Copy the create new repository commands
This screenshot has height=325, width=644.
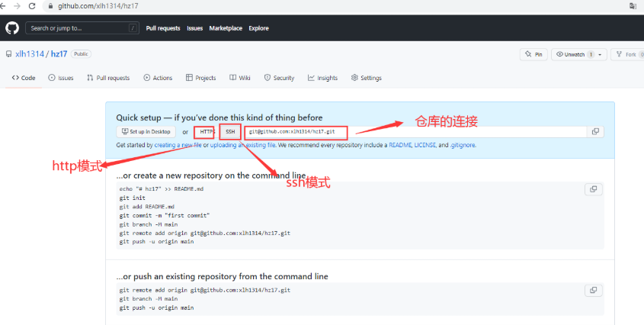click(594, 189)
